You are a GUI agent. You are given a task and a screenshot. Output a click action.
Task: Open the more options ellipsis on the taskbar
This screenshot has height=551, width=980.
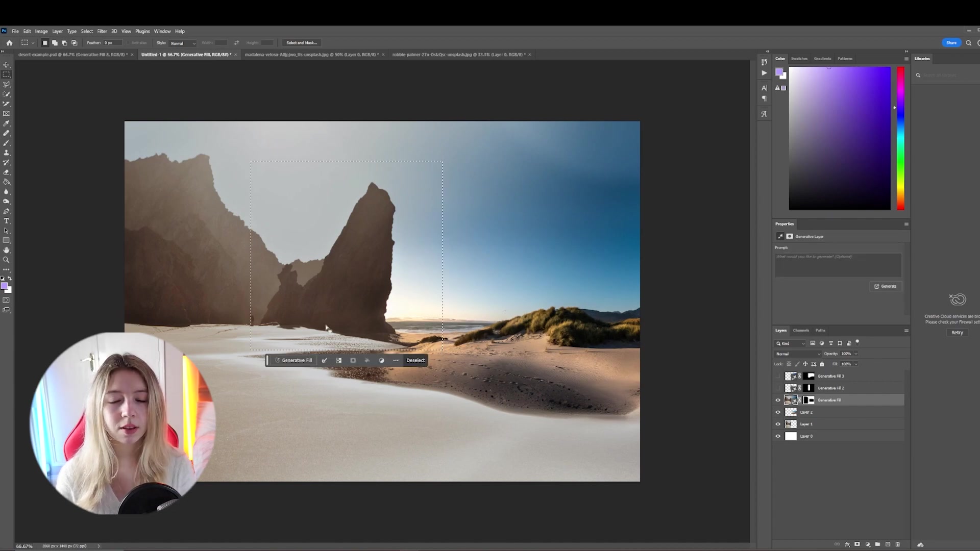click(x=396, y=360)
